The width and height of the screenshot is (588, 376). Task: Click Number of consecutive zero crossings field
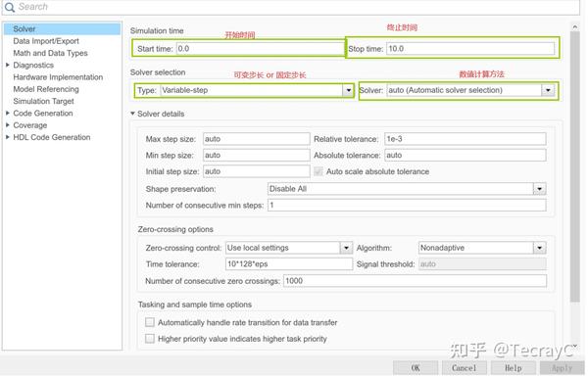point(415,281)
